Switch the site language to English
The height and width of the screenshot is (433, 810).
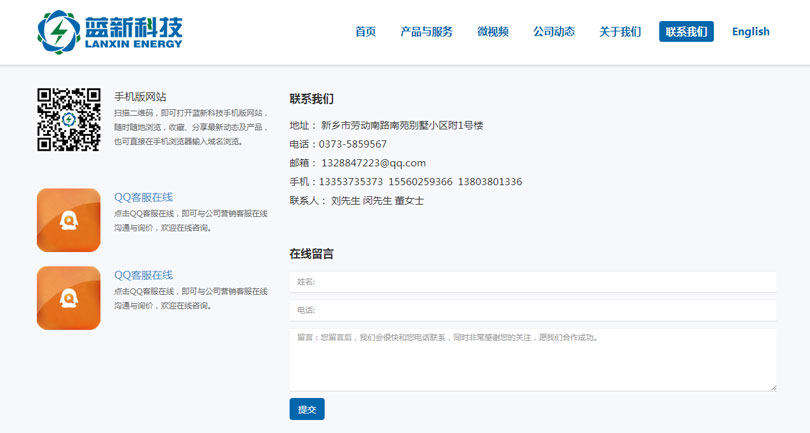[x=751, y=32]
